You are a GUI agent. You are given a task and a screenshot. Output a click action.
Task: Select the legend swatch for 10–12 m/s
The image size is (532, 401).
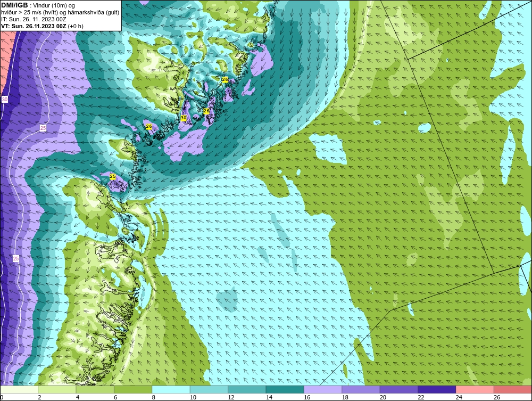click(209, 389)
